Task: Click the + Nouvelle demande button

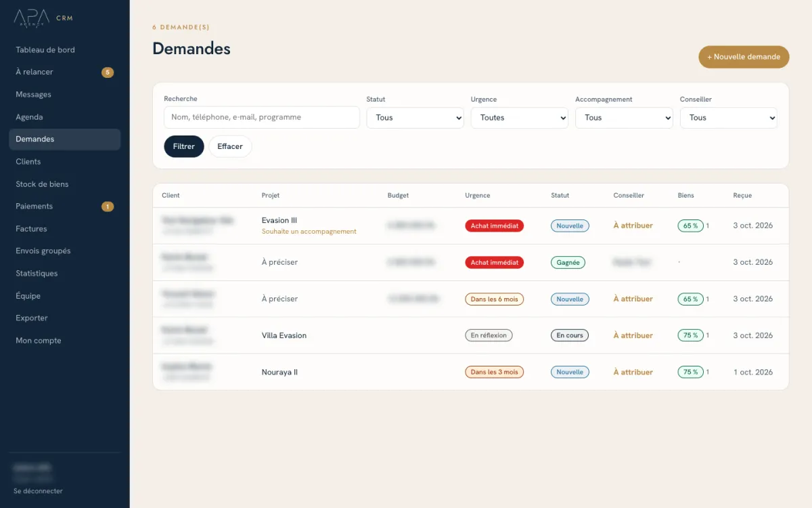Action: tap(744, 57)
